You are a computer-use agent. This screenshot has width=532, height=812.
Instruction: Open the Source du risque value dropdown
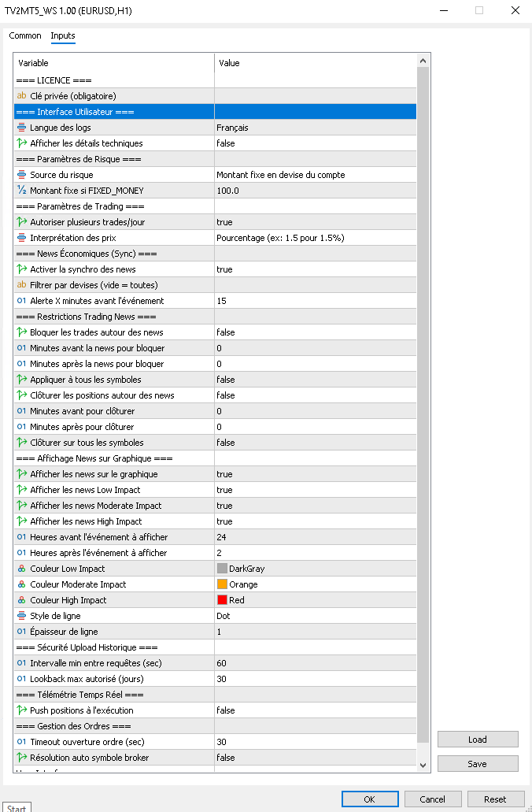pos(315,175)
